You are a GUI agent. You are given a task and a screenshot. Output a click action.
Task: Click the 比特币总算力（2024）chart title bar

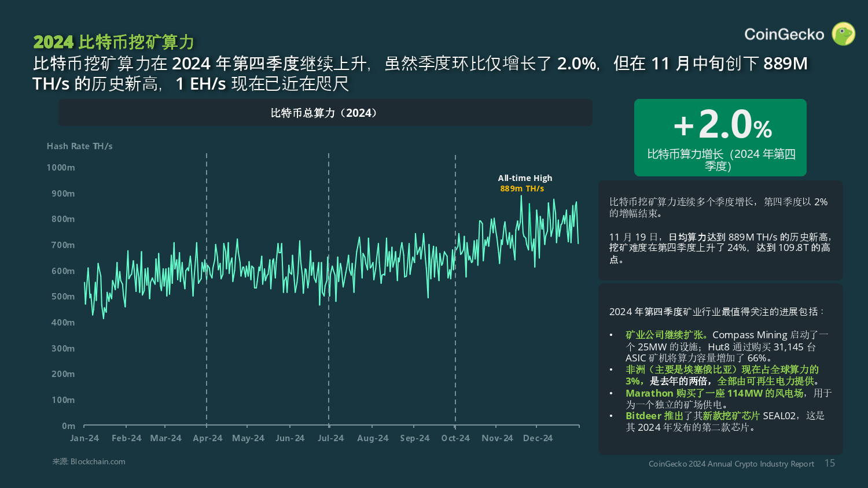click(x=325, y=113)
